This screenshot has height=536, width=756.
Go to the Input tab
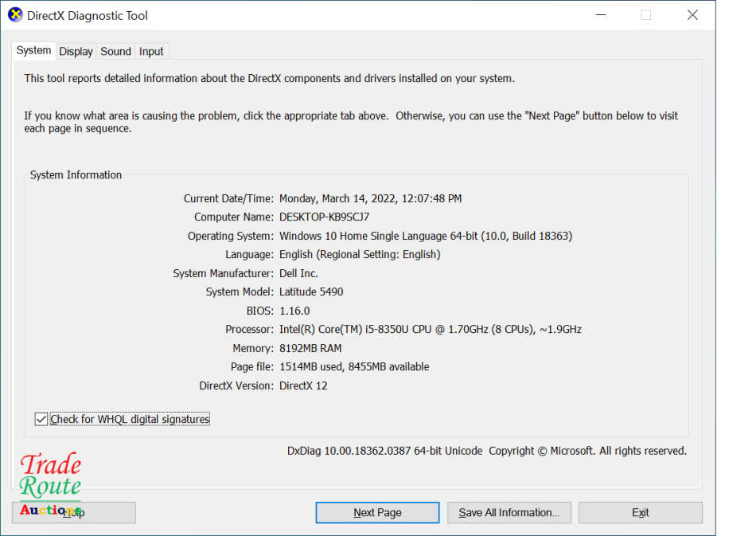151,51
